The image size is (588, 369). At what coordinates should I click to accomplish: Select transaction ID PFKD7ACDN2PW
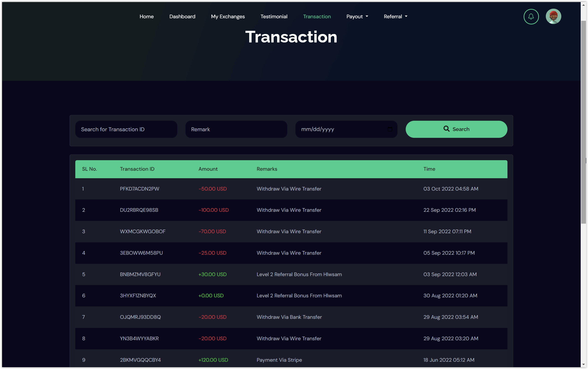click(139, 189)
